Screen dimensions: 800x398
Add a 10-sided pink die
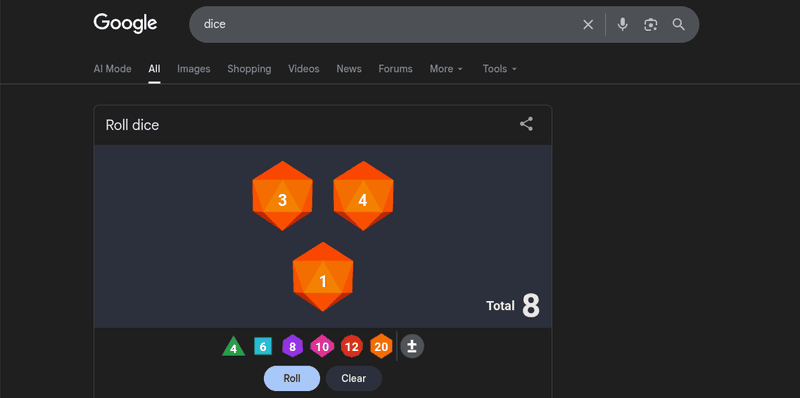click(x=322, y=346)
